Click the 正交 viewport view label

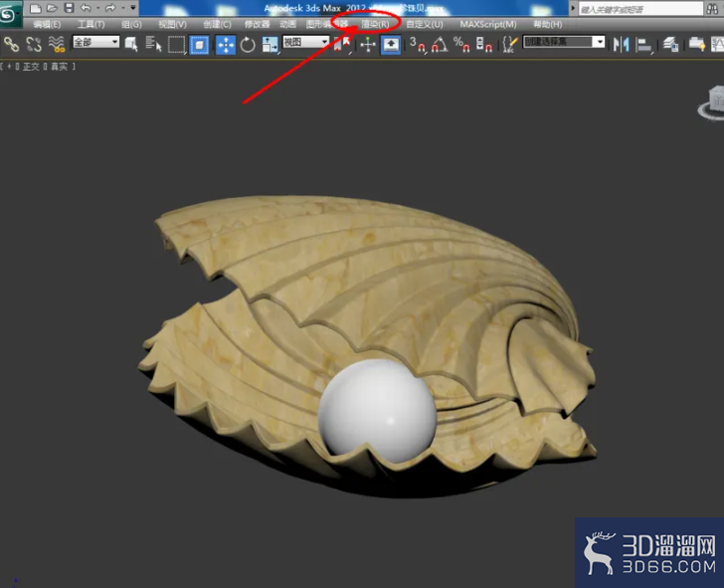pyautogui.click(x=31, y=67)
